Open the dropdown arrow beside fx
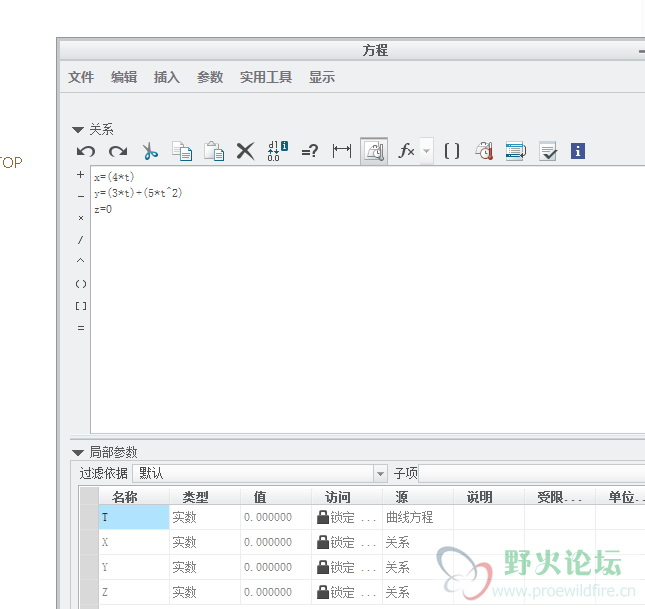The image size is (645, 609). tap(427, 151)
